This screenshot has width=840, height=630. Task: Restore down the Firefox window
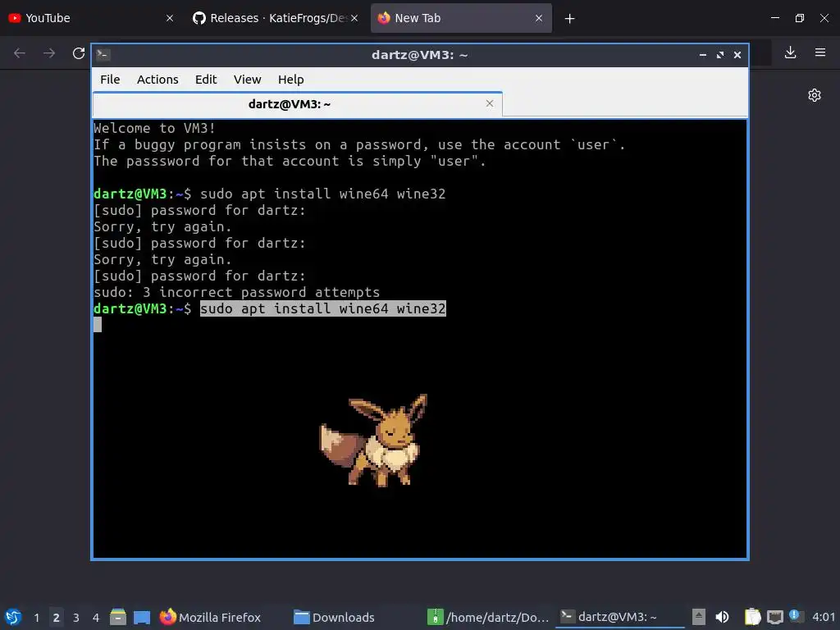800,18
